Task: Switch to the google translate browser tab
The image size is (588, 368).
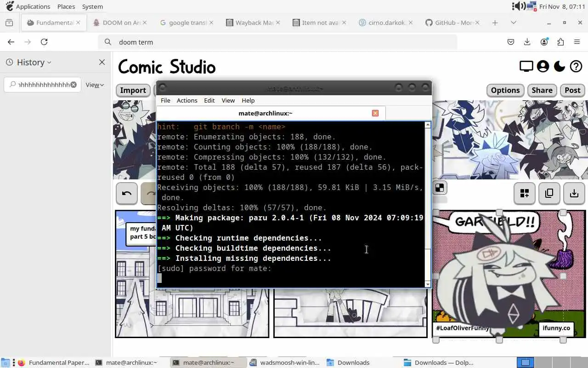Action: pyautogui.click(x=187, y=23)
